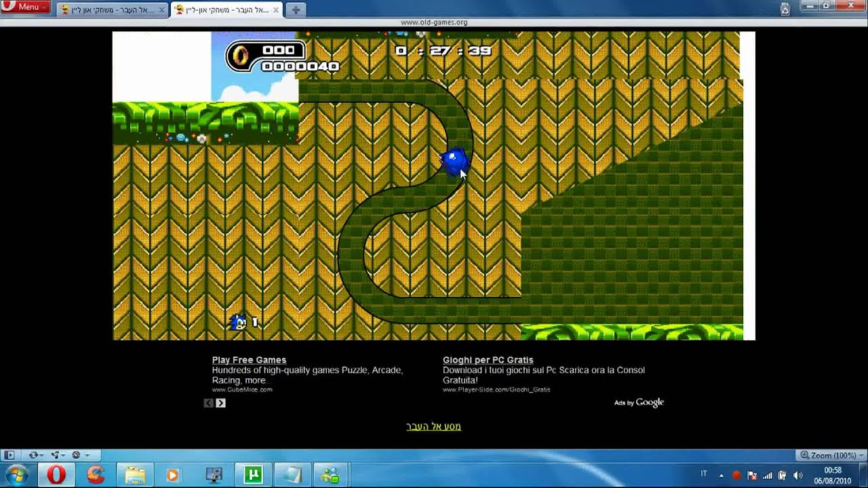Open the Zoom (100%) dropdown
The image size is (868, 488).
point(831,455)
